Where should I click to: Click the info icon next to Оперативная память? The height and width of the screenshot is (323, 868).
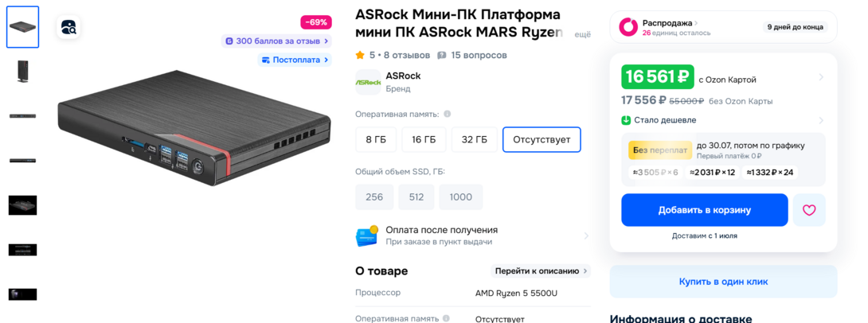tap(447, 115)
